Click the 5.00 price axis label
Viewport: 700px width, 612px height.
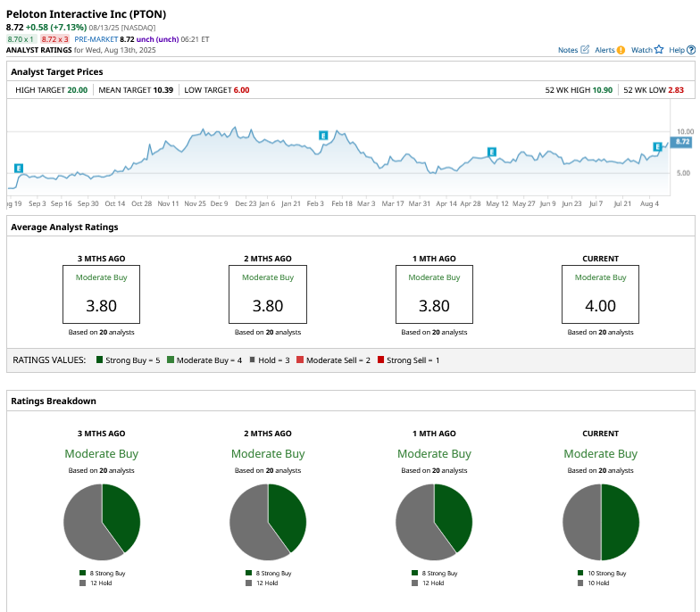point(683,173)
